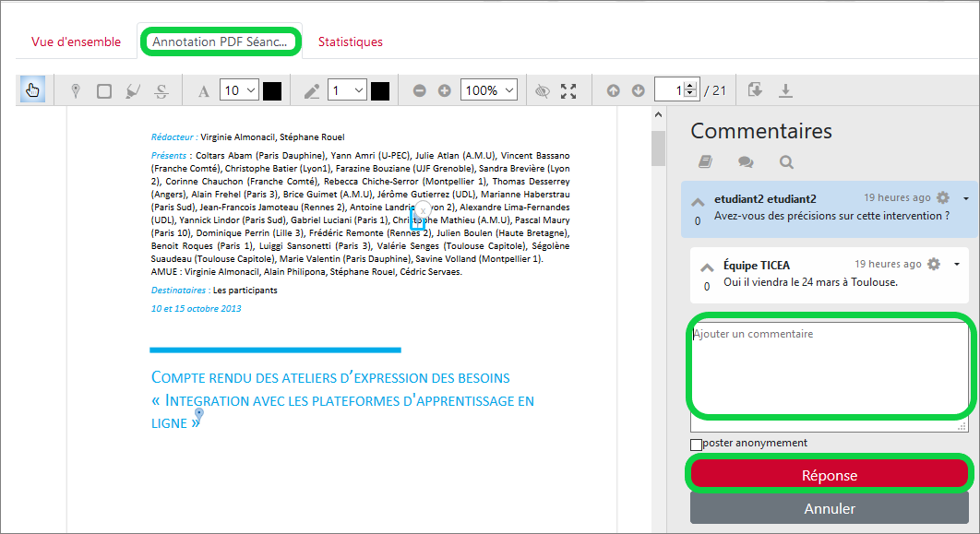Toggle annotation visibility eye icon
The height and width of the screenshot is (534, 980).
pyautogui.click(x=543, y=90)
